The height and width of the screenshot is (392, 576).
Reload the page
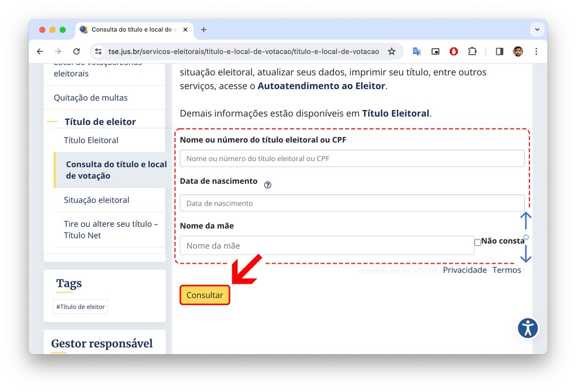(x=76, y=52)
